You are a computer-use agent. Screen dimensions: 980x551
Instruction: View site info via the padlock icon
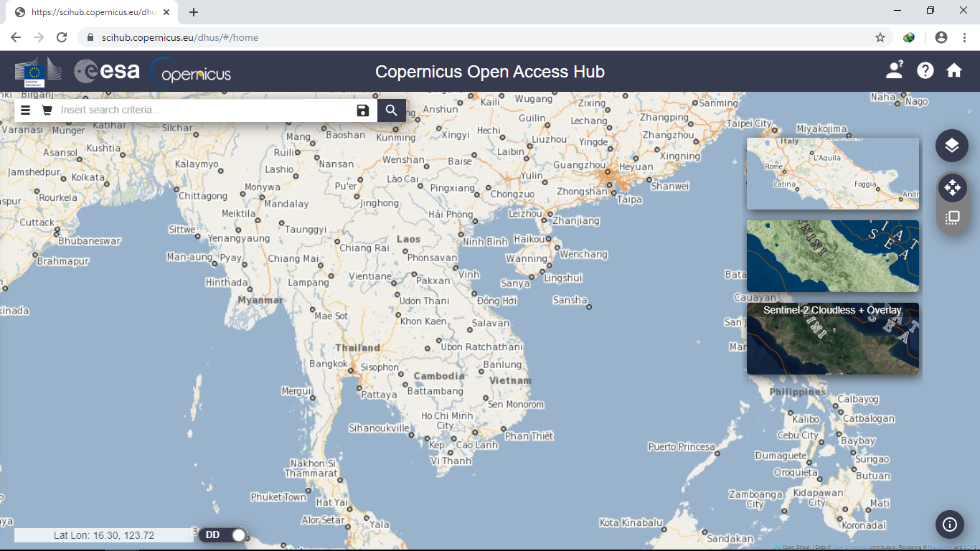tap(90, 37)
